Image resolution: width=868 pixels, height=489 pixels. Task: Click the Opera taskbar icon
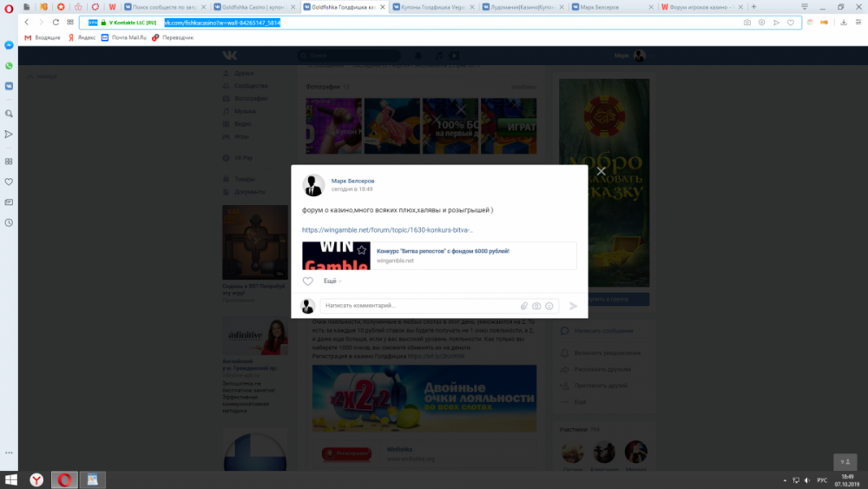64,479
